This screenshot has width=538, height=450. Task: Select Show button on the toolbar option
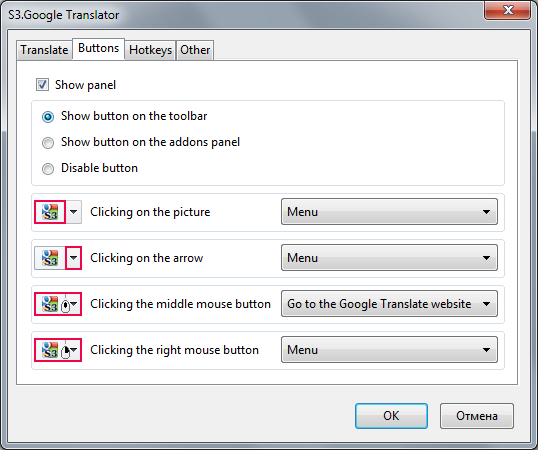click(x=48, y=117)
